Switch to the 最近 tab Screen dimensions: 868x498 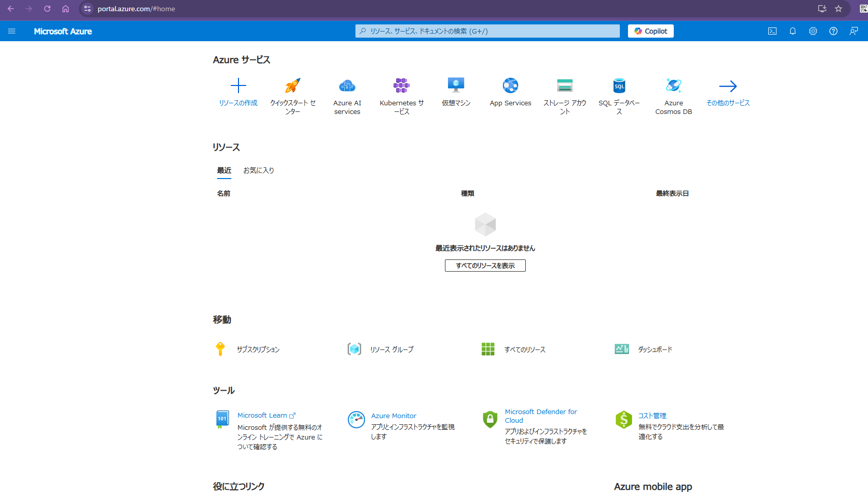click(224, 170)
